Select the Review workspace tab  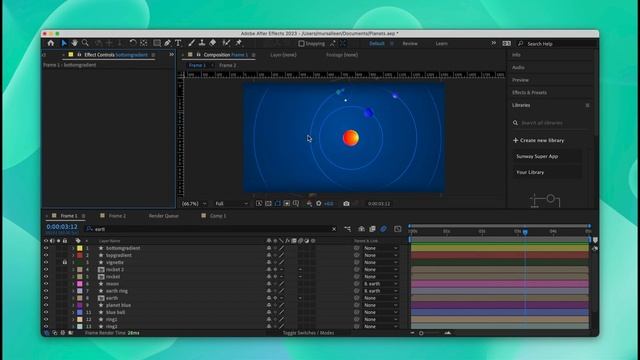[x=410, y=44]
